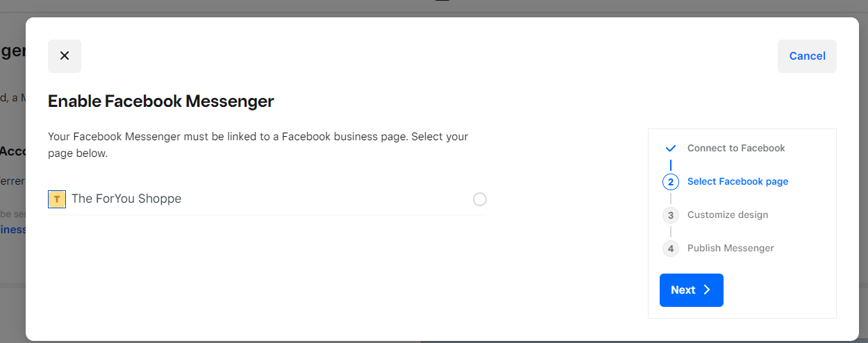Click the step 4 number circle
Viewport: 868px width, 343px height.
pos(670,249)
